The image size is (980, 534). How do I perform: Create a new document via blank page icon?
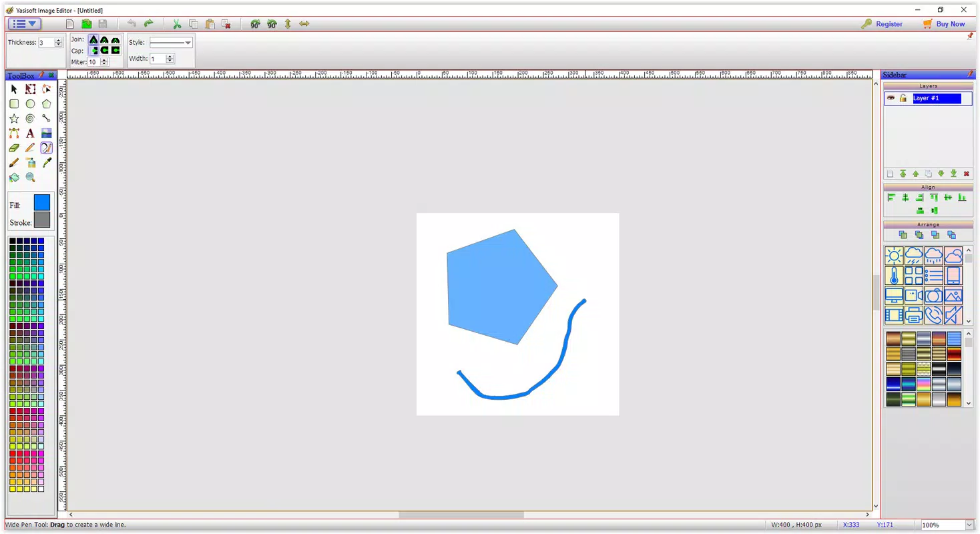[x=70, y=24]
